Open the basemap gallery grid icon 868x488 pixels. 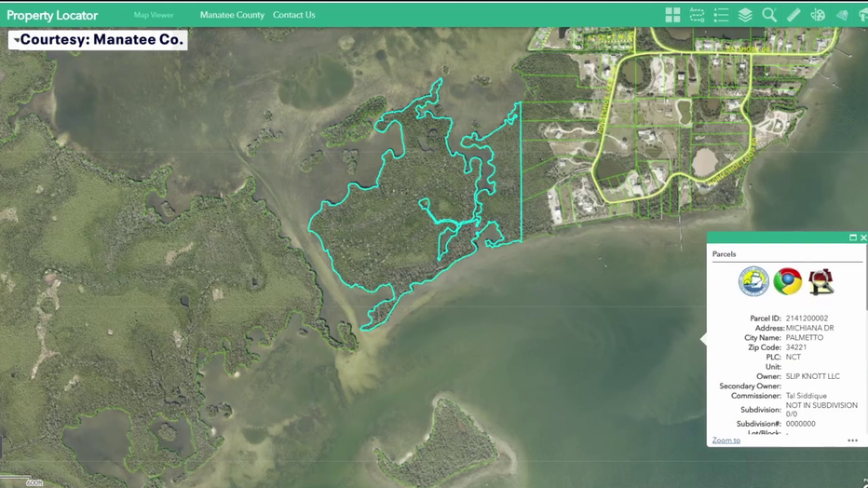click(x=672, y=15)
